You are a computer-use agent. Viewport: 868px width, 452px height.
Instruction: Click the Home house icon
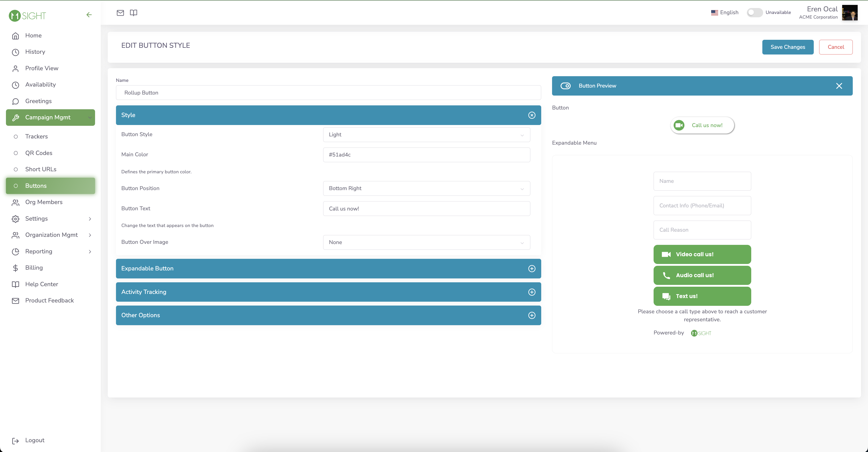[16, 36]
